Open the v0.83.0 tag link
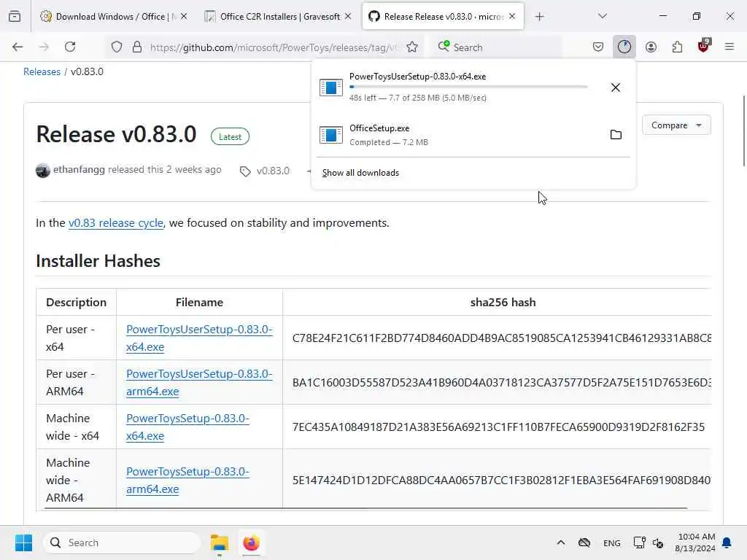The width and height of the screenshot is (747, 560). [x=273, y=171]
